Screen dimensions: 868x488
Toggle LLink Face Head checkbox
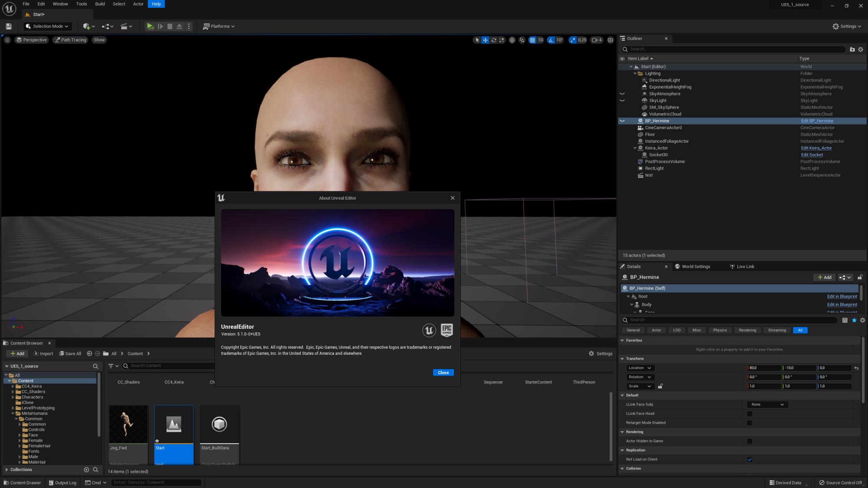pyautogui.click(x=750, y=414)
